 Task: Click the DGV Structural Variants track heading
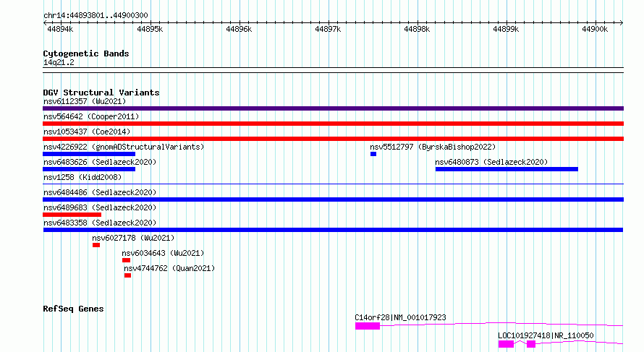pos(101,93)
